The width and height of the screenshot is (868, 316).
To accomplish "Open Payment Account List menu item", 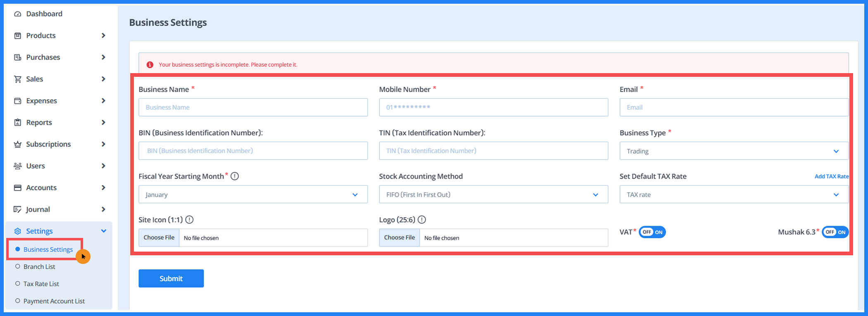I will 54,301.
